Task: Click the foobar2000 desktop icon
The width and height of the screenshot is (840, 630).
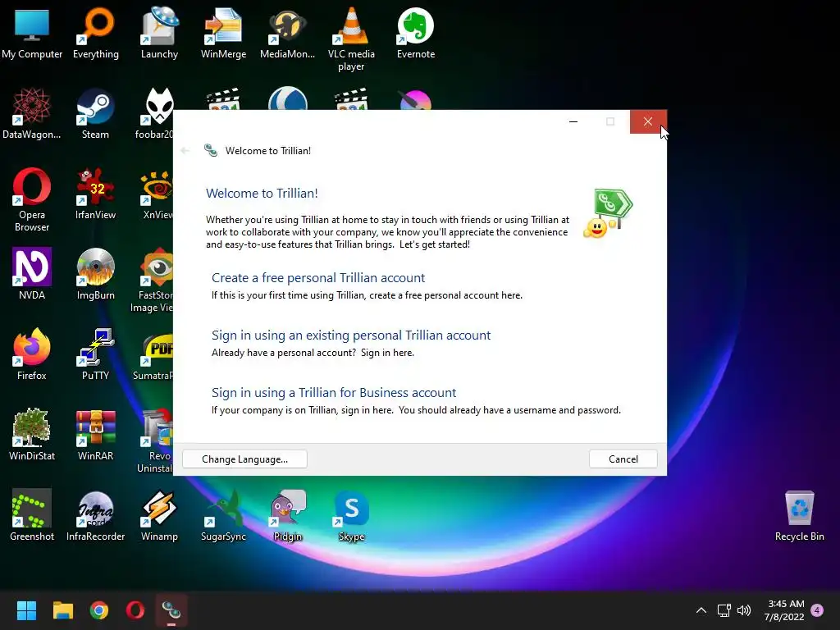Action: coord(155,113)
